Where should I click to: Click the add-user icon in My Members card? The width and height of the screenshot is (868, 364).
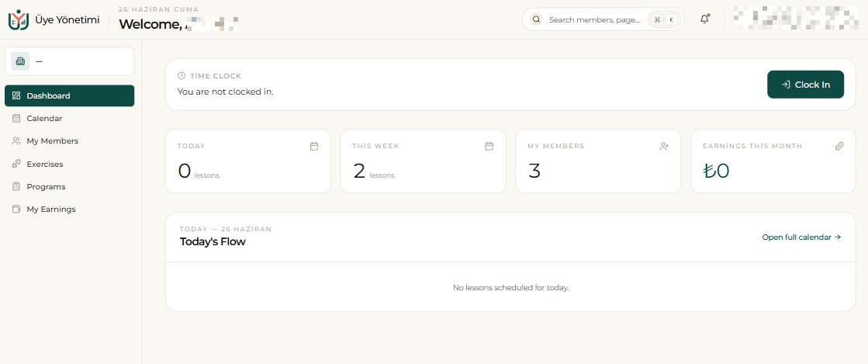[x=664, y=146]
